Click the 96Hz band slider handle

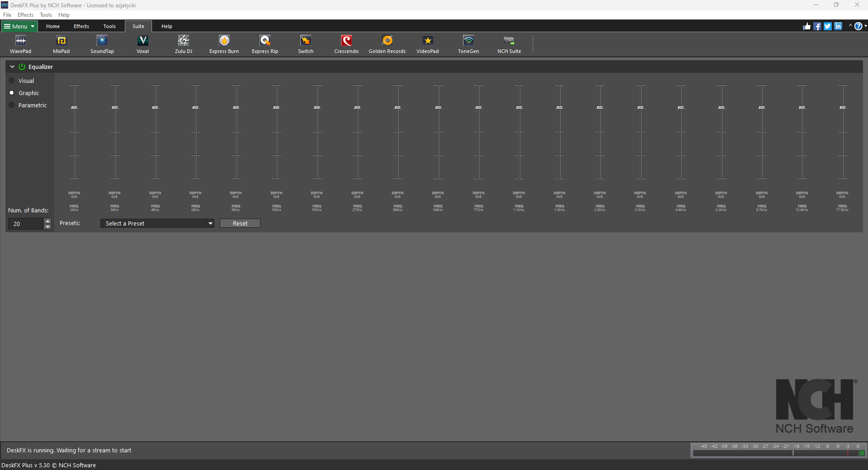pos(236,107)
